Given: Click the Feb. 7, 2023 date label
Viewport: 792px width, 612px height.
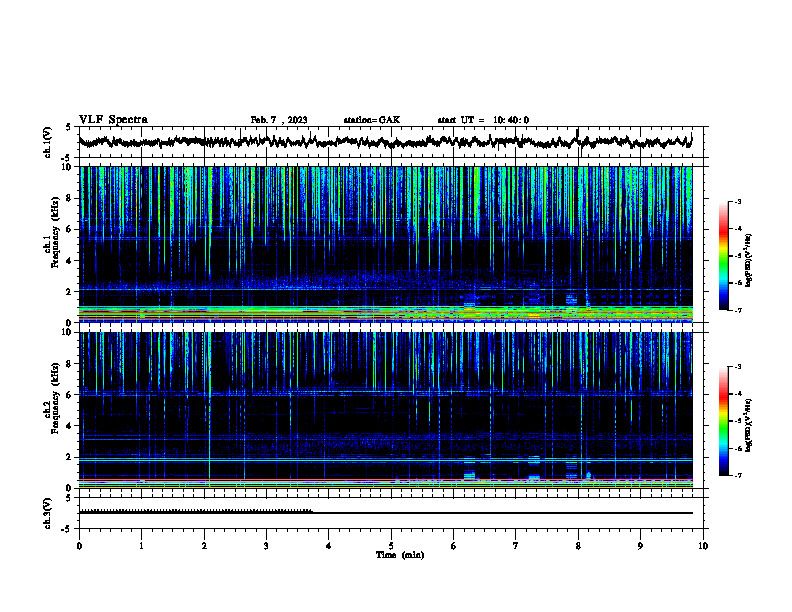Looking at the screenshot, I should pyautogui.click(x=279, y=120).
